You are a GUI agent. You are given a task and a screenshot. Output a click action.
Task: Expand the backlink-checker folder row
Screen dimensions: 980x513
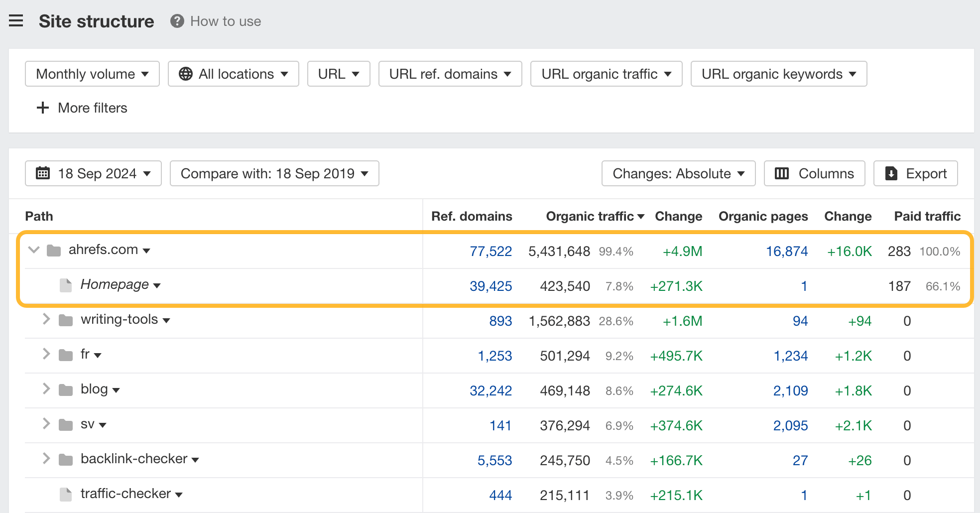click(x=46, y=459)
